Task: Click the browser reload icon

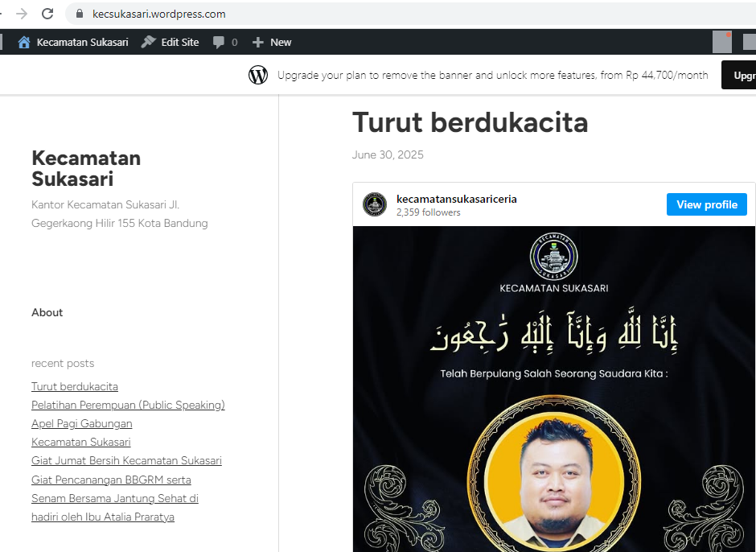Action: 47,14
